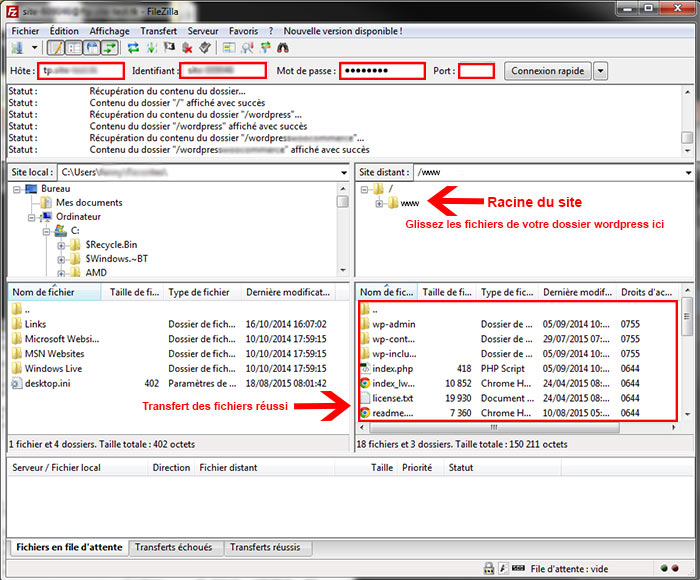Switch to Transferts échoués tab
Viewport: 700px width, 580px height.
click(x=174, y=547)
